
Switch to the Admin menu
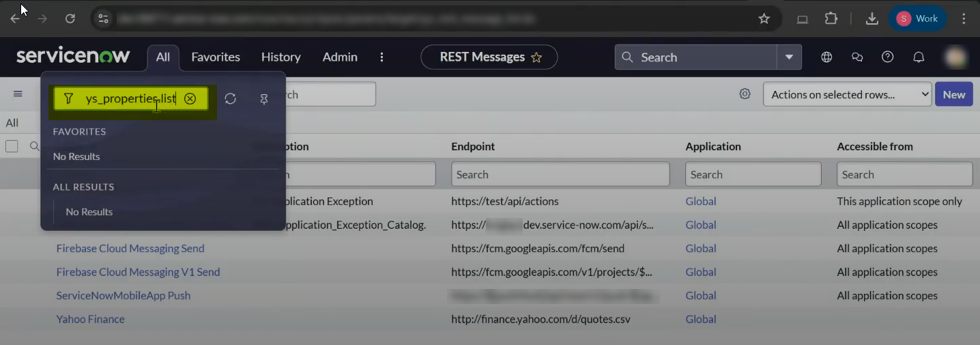(340, 57)
